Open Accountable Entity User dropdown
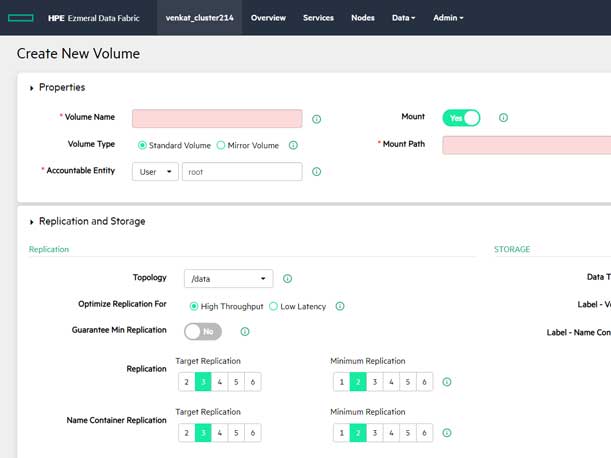 [155, 172]
